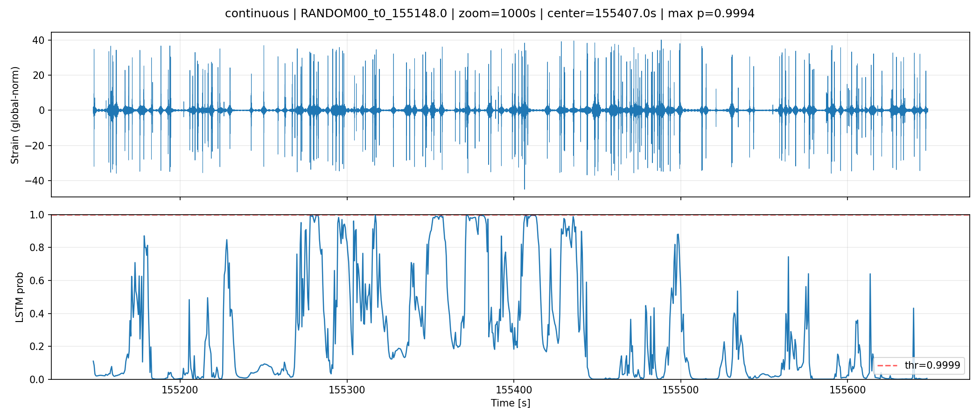Select the "Strain (global-norm)" y-axis label
Screen dimensions: 980x420
point(15,115)
